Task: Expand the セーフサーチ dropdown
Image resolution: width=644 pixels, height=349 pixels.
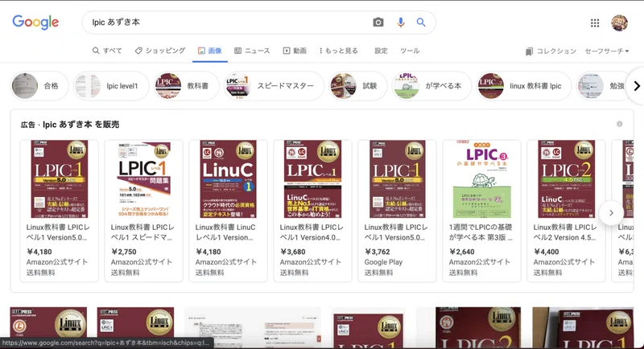Action: (x=607, y=51)
